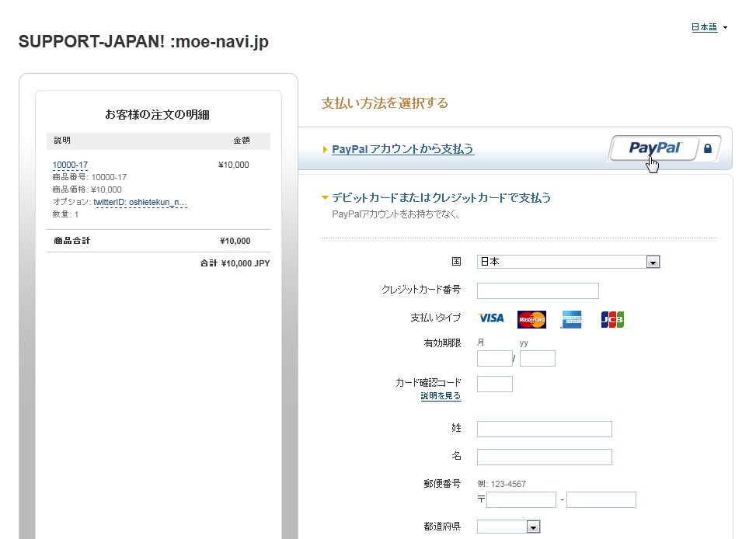Click the 商品価格: ¥10,000 line

(x=87, y=190)
